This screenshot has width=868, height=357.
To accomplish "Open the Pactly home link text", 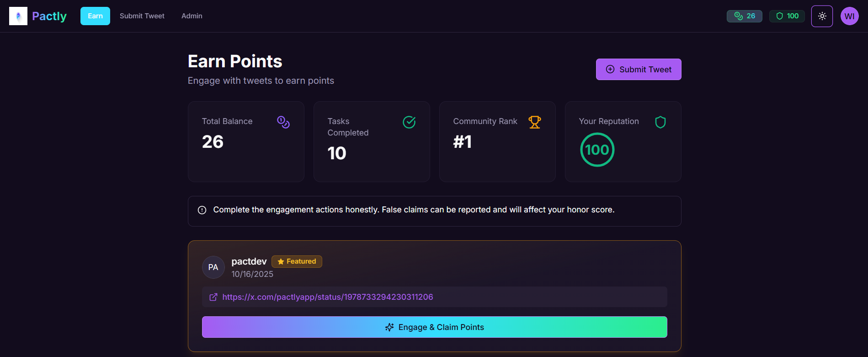I will (49, 16).
